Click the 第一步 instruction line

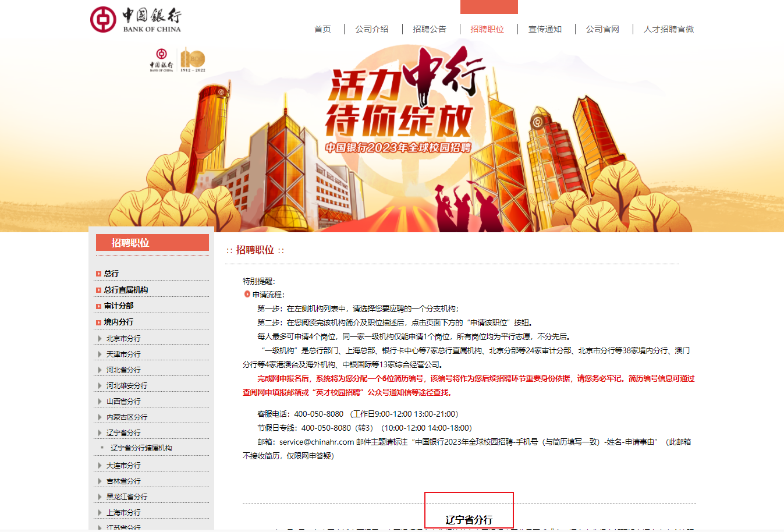coord(358,308)
